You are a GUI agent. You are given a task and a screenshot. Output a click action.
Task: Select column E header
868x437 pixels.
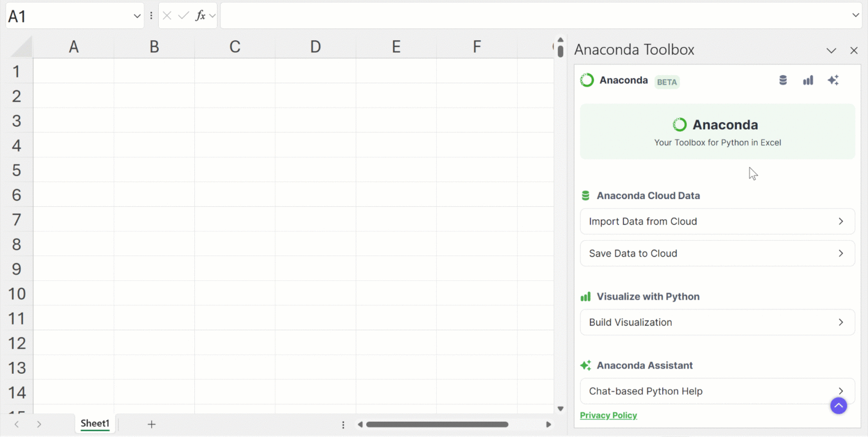point(396,47)
